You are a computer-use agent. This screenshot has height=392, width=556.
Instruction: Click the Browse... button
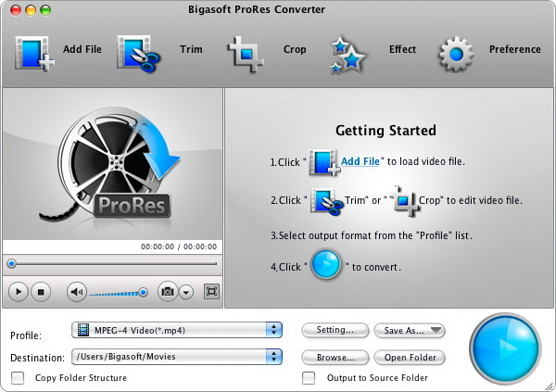(x=335, y=357)
